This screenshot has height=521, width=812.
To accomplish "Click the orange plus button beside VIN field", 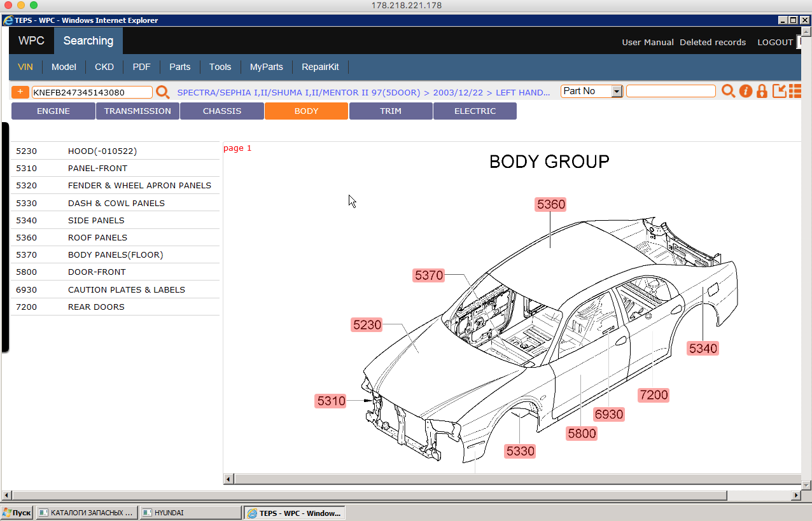I will [x=20, y=92].
